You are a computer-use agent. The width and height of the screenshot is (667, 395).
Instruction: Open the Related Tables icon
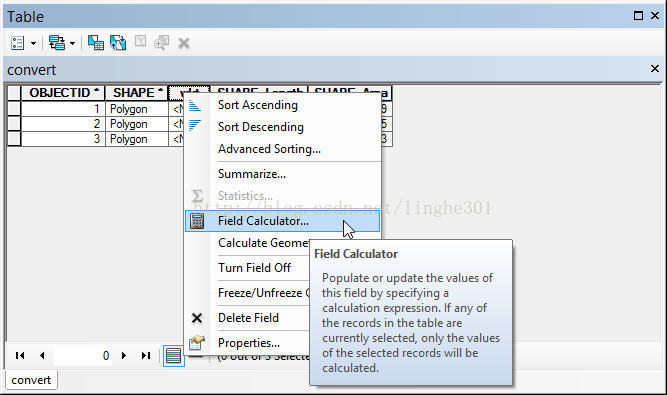tap(57, 43)
